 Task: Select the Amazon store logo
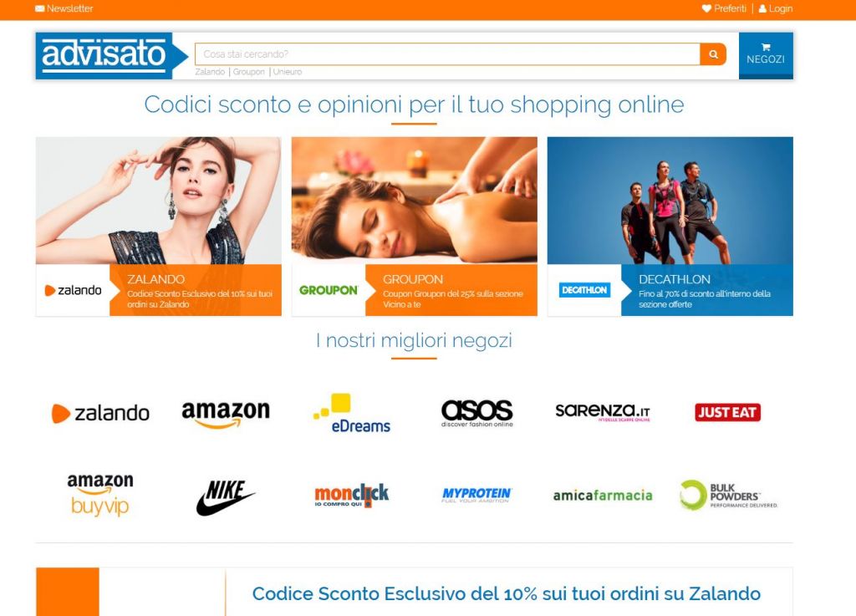[x=226, y=414]
